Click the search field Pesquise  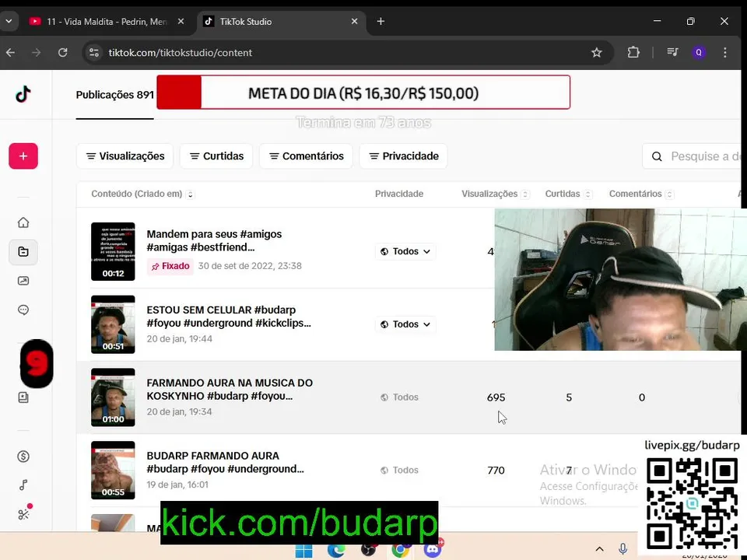click(693, 156)
